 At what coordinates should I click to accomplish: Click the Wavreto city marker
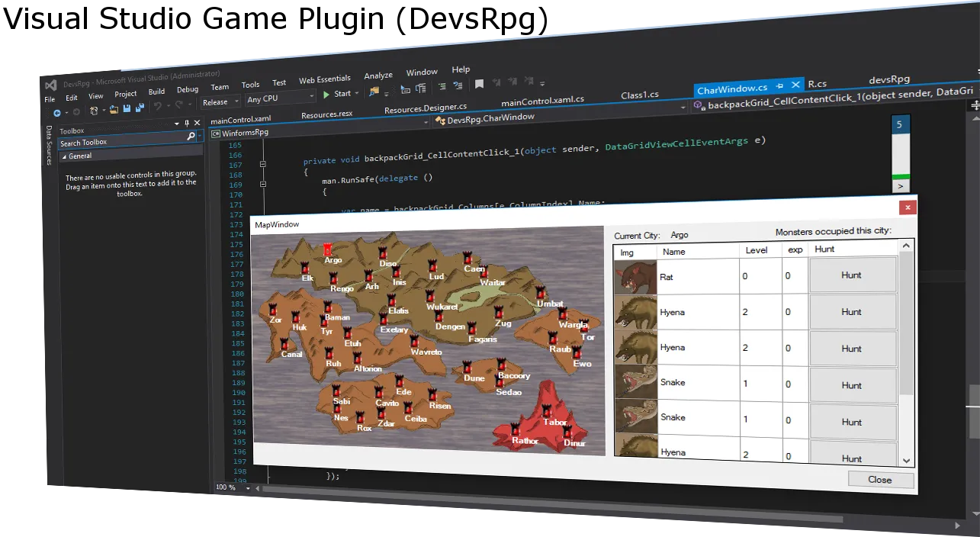click(415, 341)
